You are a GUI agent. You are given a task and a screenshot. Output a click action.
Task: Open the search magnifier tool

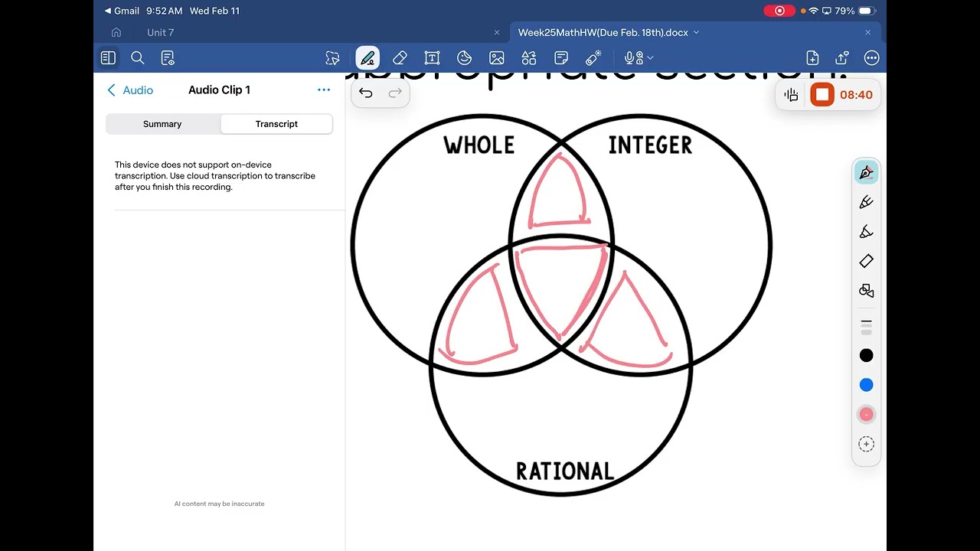[x=138, y=58]
